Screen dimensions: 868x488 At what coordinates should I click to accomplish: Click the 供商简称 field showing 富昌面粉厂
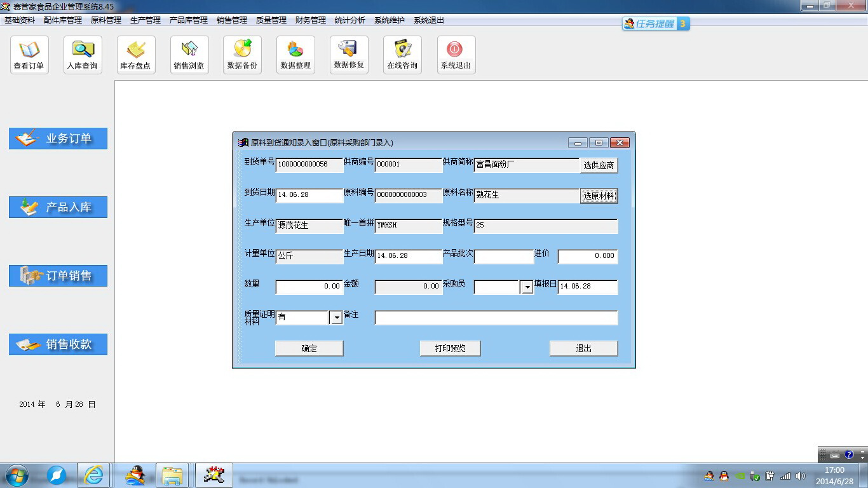click(x=527, y=165)
